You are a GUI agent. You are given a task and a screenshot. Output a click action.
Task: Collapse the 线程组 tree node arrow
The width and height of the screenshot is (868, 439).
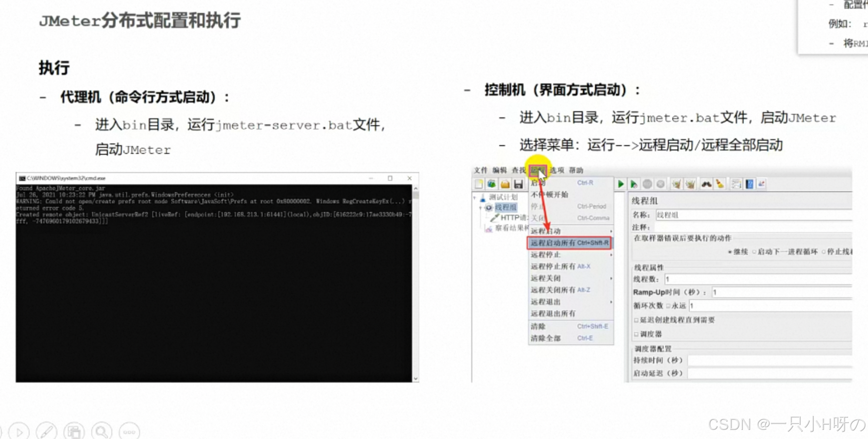[481, 208]
